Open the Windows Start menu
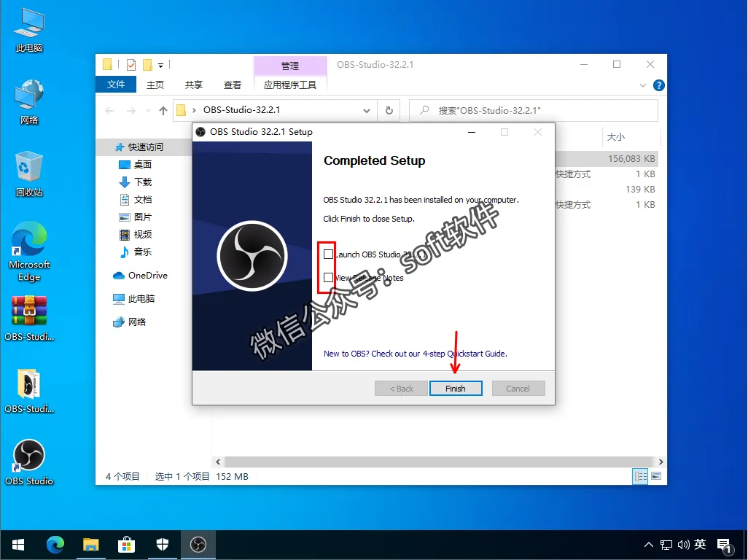Image resolution: width=748 pixels, height=560 pixels. click(18, 544)
